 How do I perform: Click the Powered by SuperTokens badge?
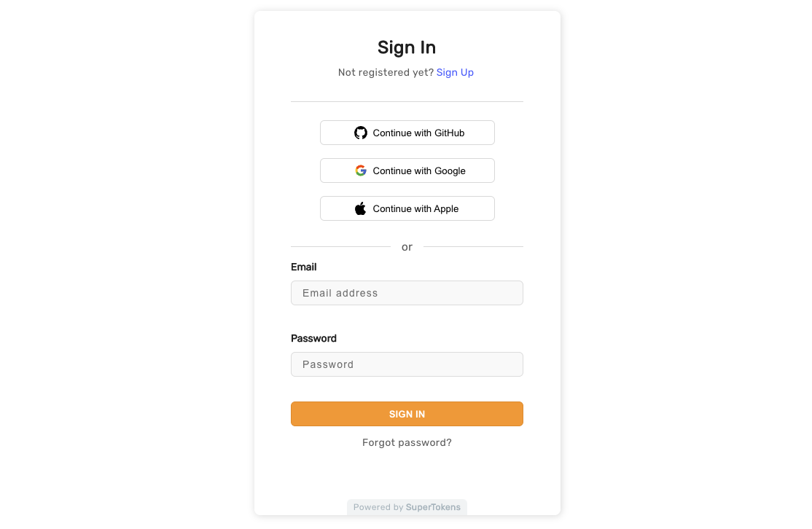407,507
